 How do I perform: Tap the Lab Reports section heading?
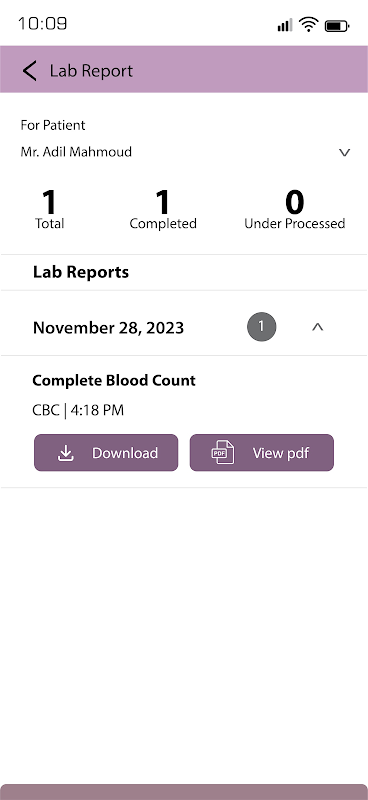pos(81,272)
